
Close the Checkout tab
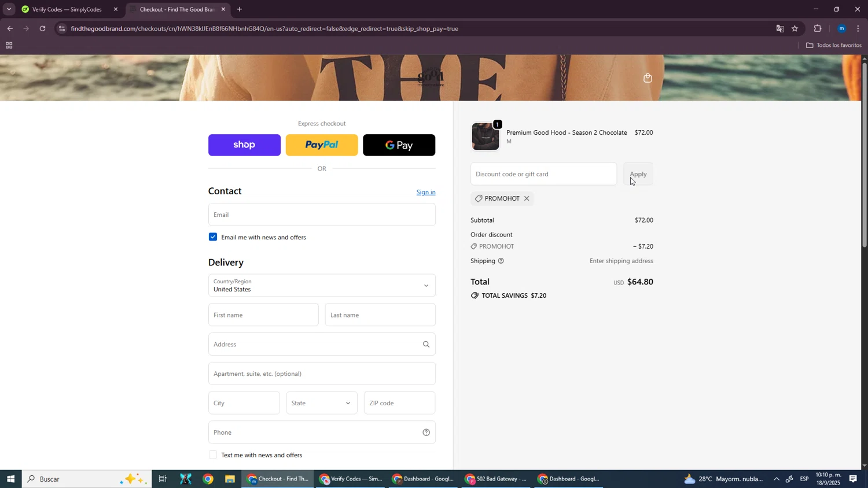point(223,9)
